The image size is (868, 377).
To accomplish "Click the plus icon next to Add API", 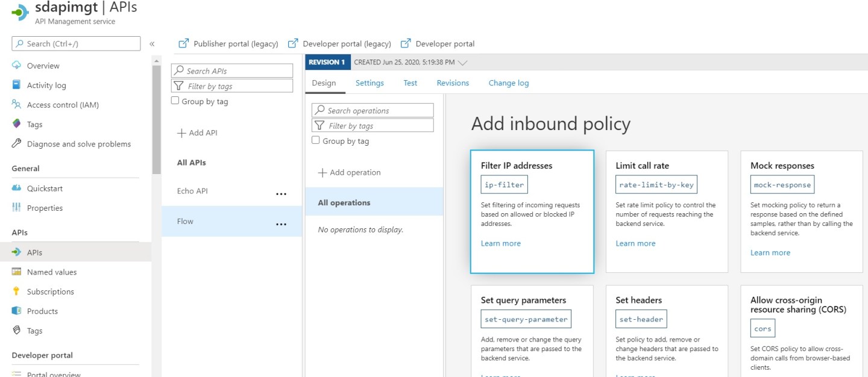I will pos(181,132).
